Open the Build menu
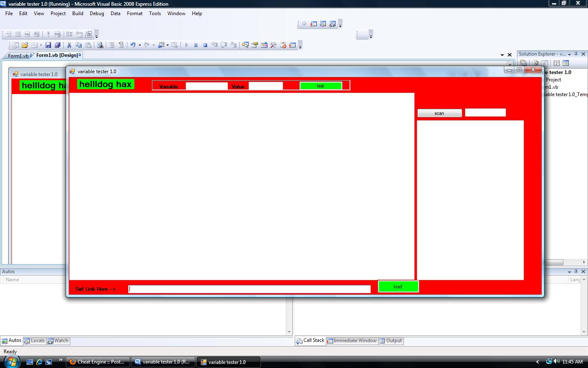This screenshot has width=588, height=368. pyautogui.click(x=78, y=13)
